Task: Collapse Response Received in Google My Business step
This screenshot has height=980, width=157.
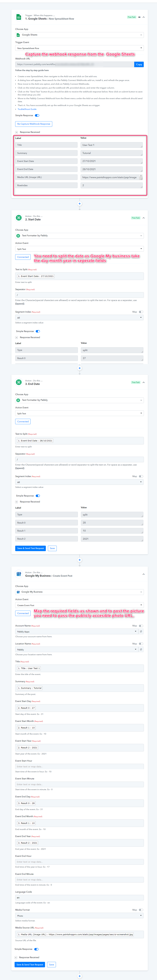Action: pyautogui.click(x=16, y=958)
